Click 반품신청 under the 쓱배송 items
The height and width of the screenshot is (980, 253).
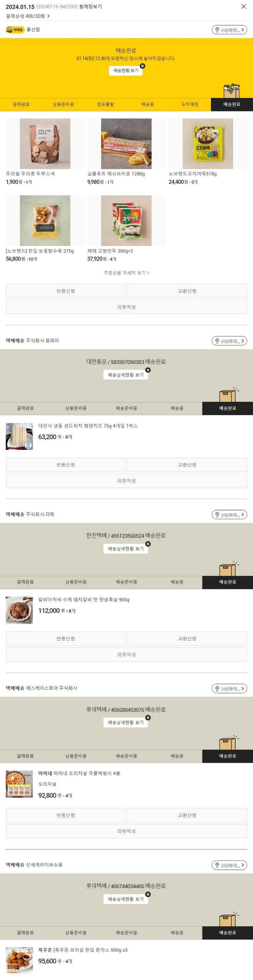click(66, 291)
